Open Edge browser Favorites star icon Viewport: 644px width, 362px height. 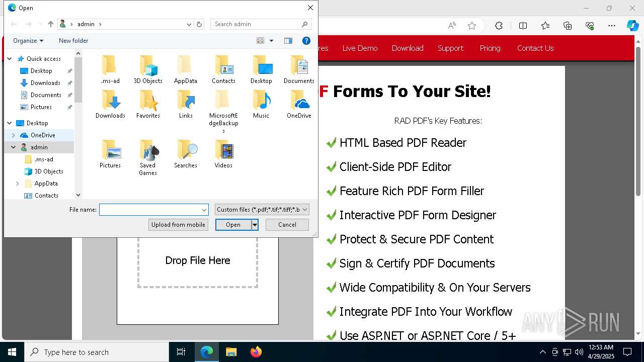click(545, 26)
